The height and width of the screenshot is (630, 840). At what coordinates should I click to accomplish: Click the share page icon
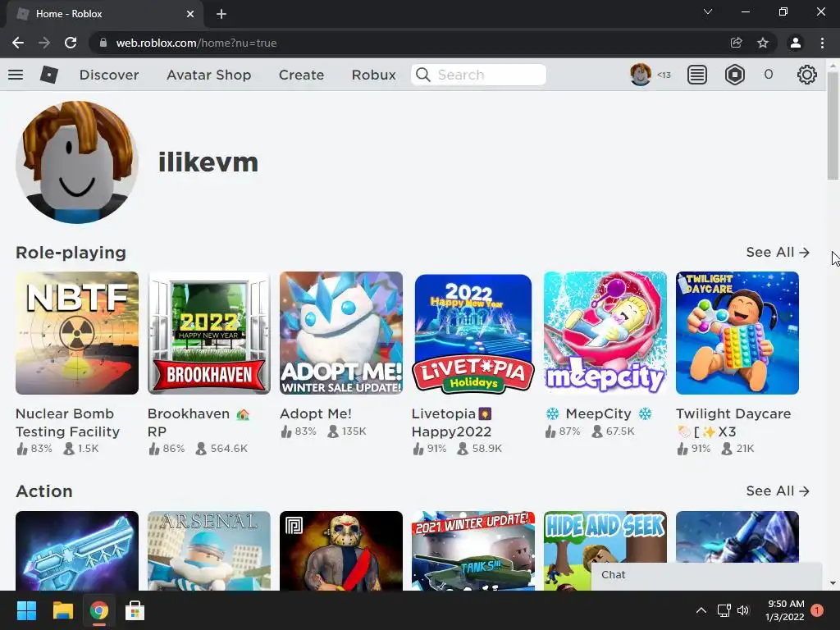pyautogui.click(x=736, y=43)
